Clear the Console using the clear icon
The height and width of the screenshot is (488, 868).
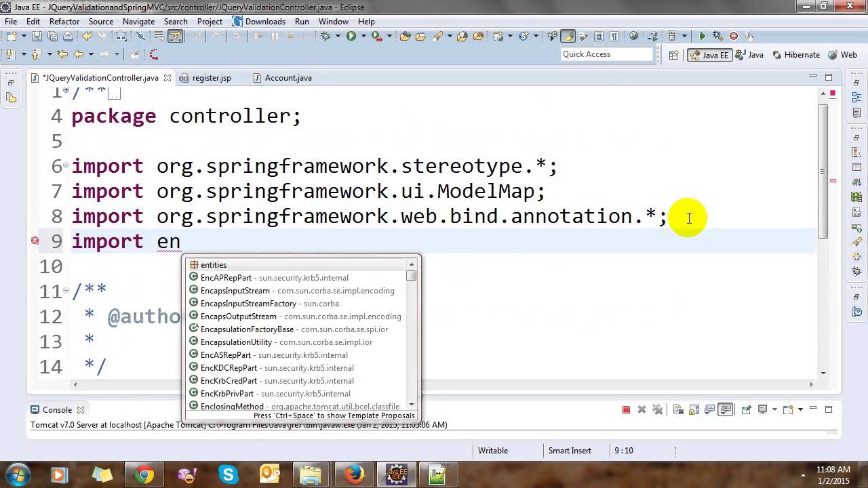point(679,409)
